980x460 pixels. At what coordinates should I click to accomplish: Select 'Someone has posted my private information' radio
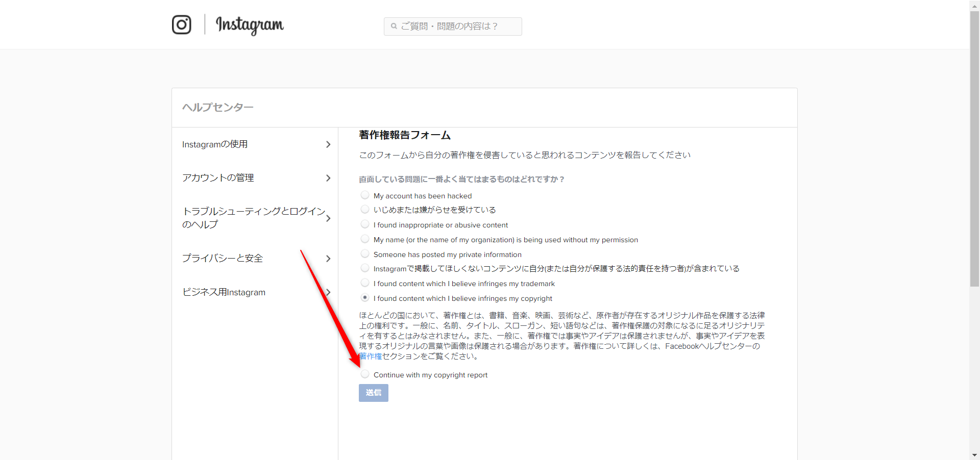click(365, 254)
